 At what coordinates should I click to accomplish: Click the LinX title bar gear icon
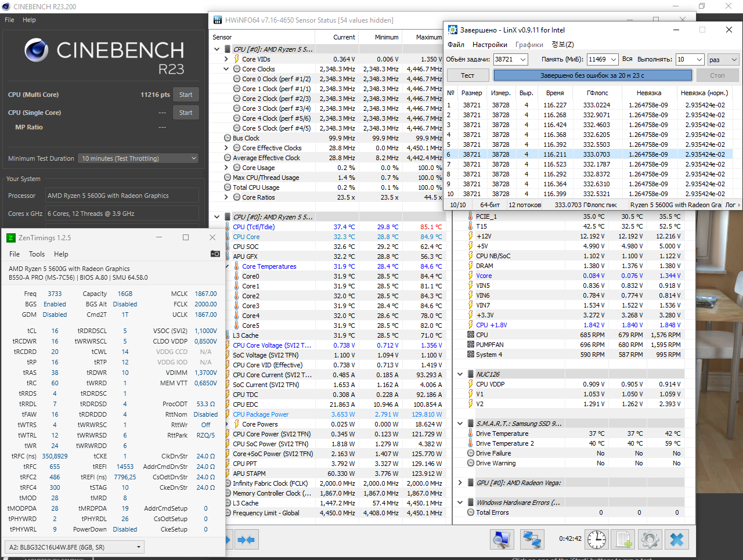pyautogui.click(x=453, y=30)
